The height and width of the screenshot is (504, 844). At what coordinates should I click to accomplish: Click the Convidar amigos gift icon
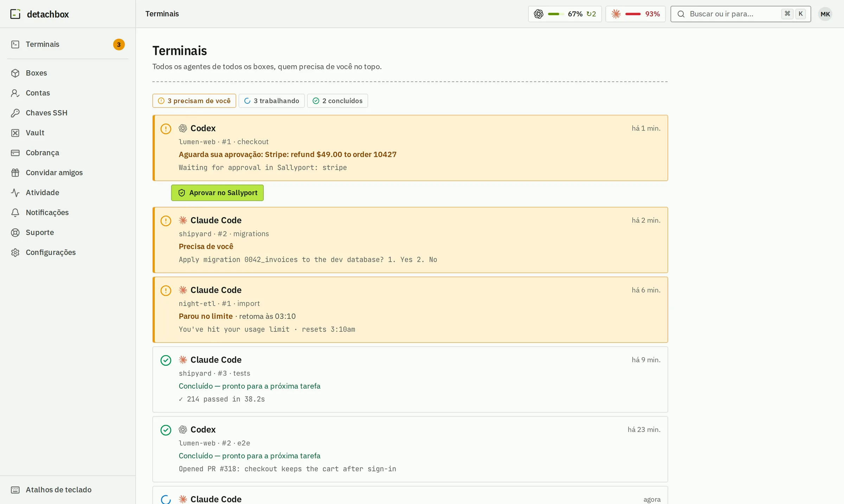(15, 173)
